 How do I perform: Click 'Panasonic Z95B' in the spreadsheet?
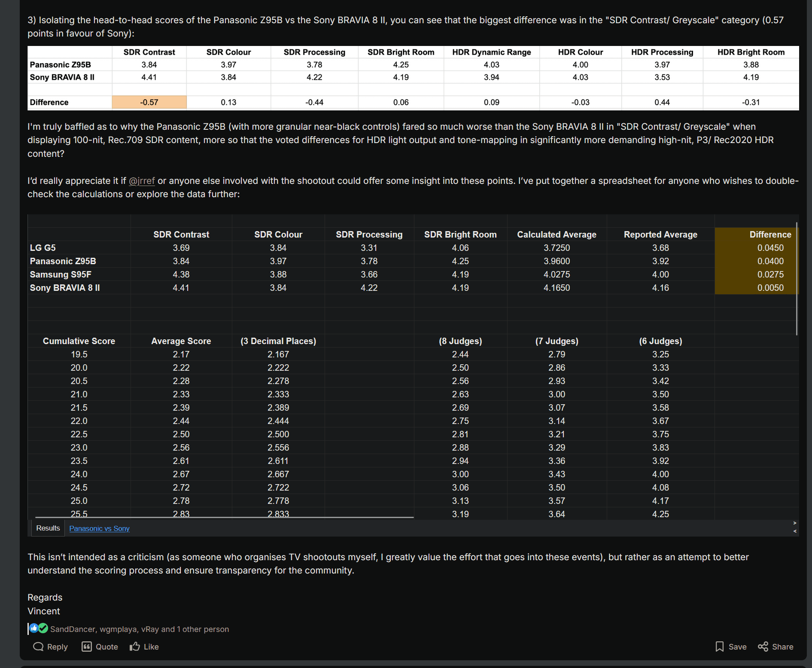[63, 261]
